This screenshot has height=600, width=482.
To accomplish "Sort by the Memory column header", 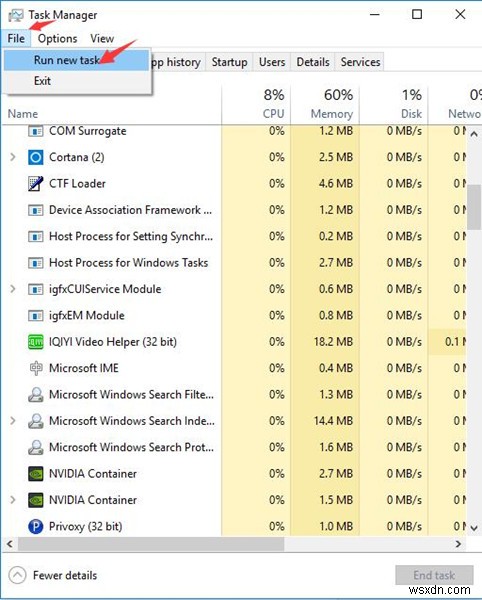I will [x=325, y=104].
